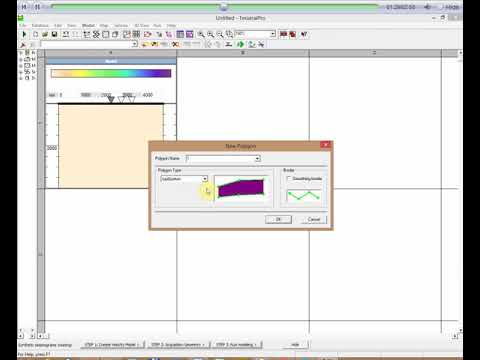Click Cancel in New Polygon dialog
480x360 pixels.
[314, 219]
